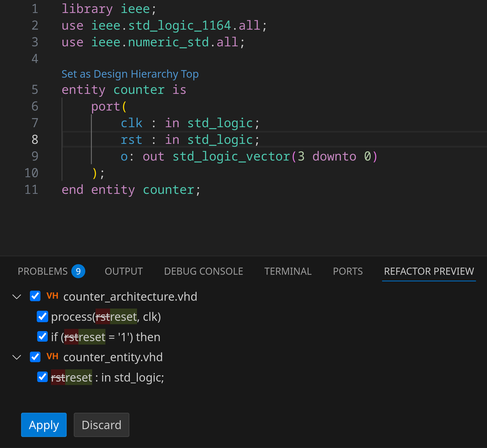The height and width of the screenshot is (448, 487).
Task: Click VHDL file icon for counter_entity.vhd
Action: click(x=52, y=356)
